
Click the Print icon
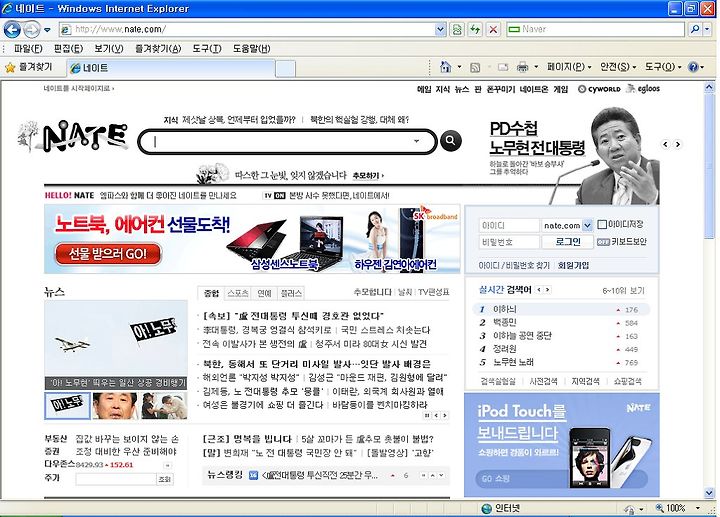point(523,67)
